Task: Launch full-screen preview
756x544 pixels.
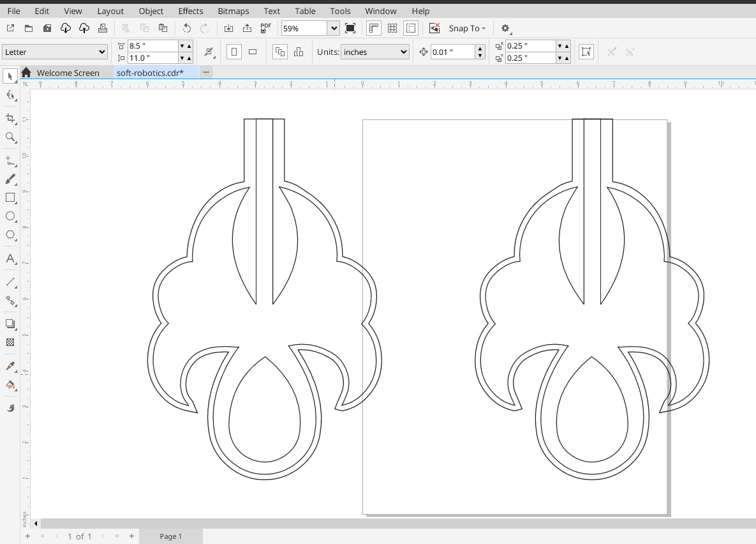Action: coord(350,29)
